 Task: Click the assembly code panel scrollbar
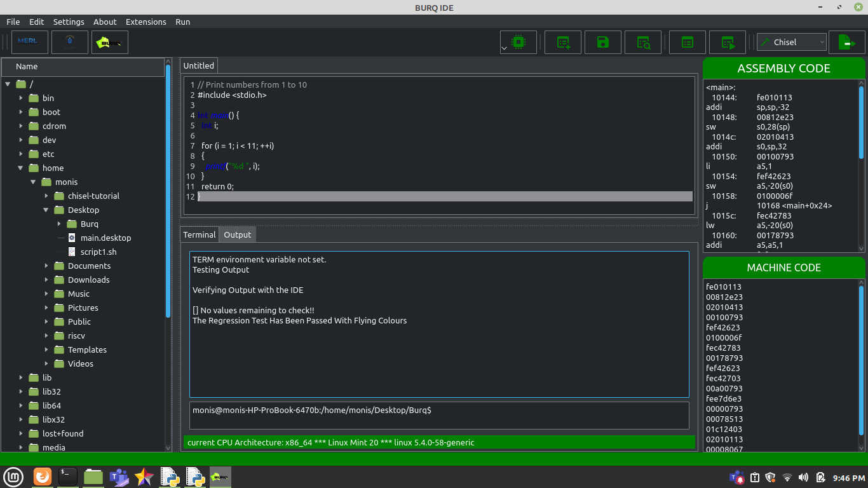(862, 122)
